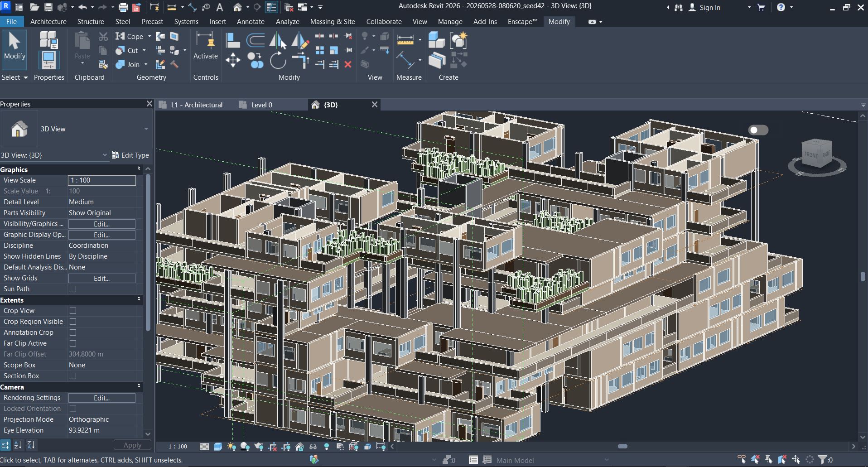Open Undo history dropdown arrow
Image resolution: width=868 pixels, height=467 pixels.
92,7
